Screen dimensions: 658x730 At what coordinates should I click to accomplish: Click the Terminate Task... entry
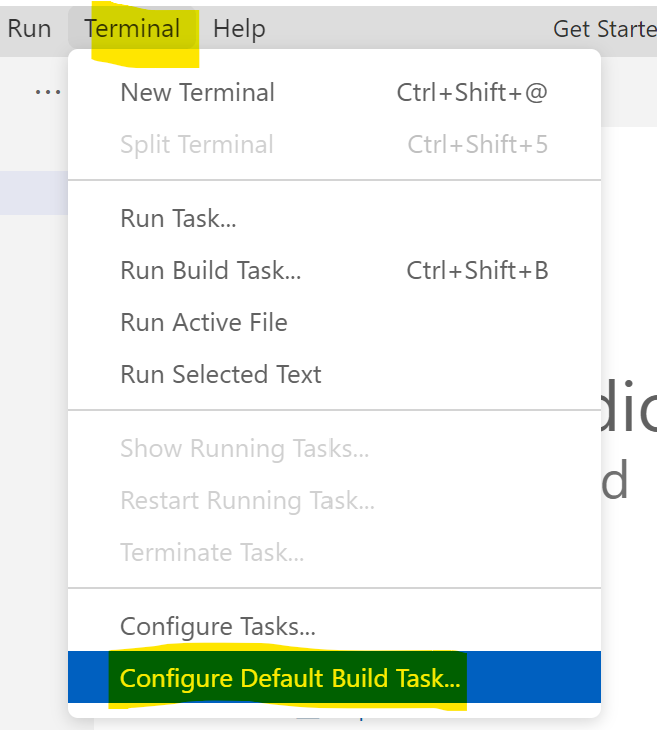(x=212, y=552)
